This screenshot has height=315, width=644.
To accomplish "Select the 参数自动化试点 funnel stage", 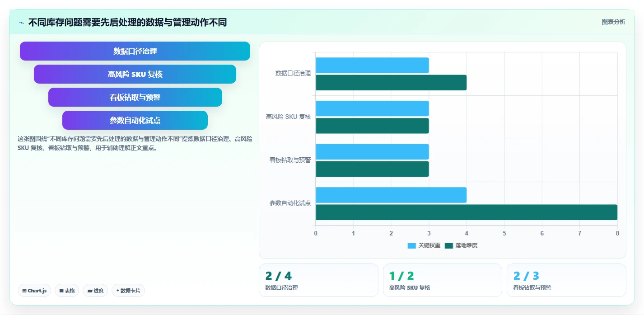I will [x=135, y=120].
